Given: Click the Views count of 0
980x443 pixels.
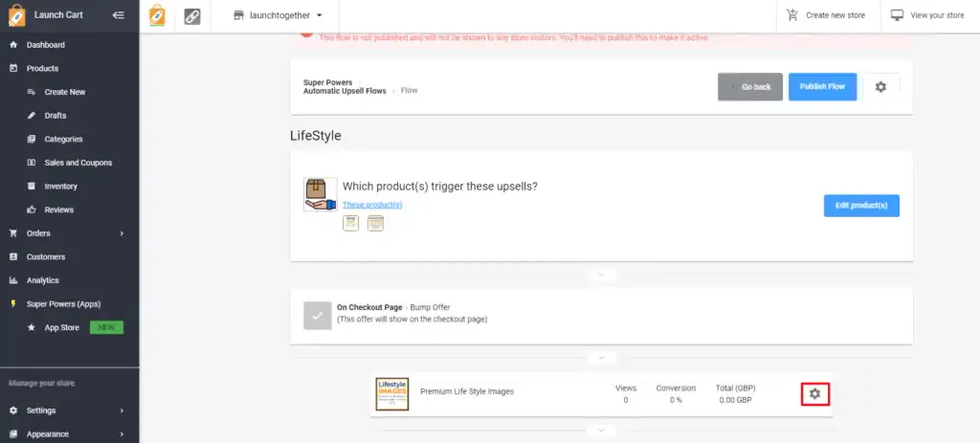Looking at the screenshot, I should [626, 400].
